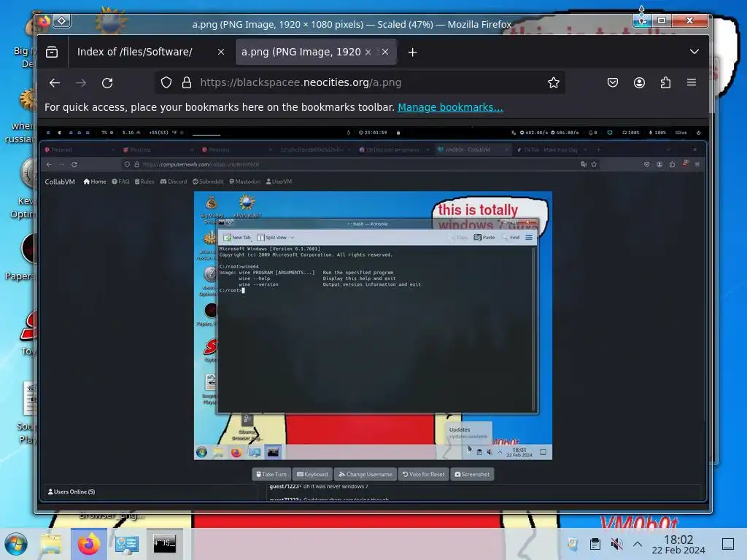
Task: Open the Firefox hamburger application menu
Action: coord(692,82)
